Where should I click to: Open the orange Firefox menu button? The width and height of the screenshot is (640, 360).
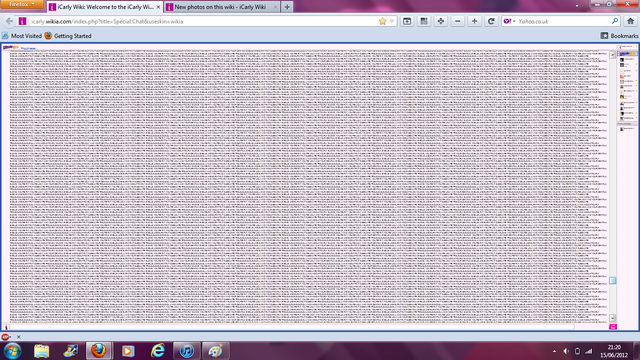[22, 4]
